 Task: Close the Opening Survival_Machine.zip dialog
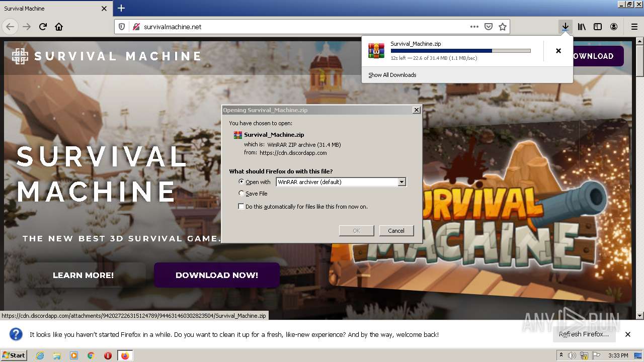[x=416, y=110]
